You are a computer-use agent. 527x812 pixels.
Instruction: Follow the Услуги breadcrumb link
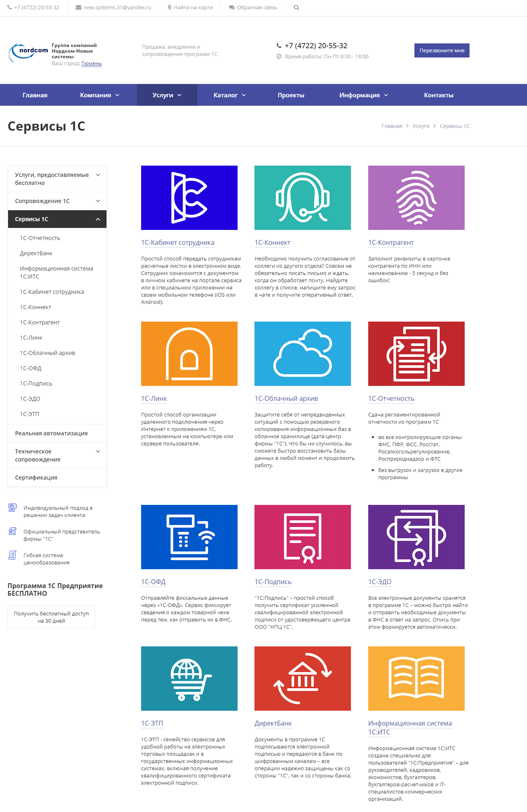[421, 126]
